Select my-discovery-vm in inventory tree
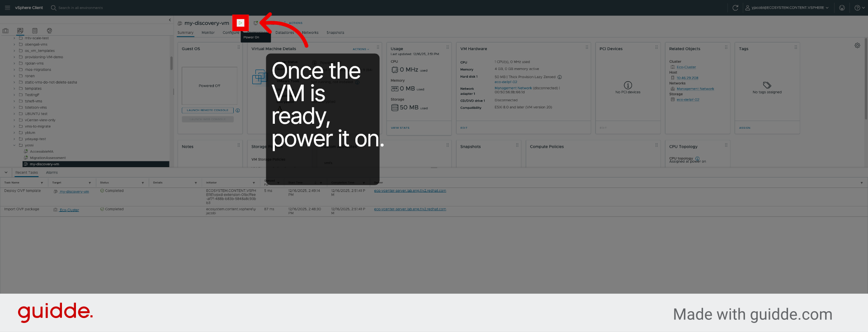 click(96, 164)
